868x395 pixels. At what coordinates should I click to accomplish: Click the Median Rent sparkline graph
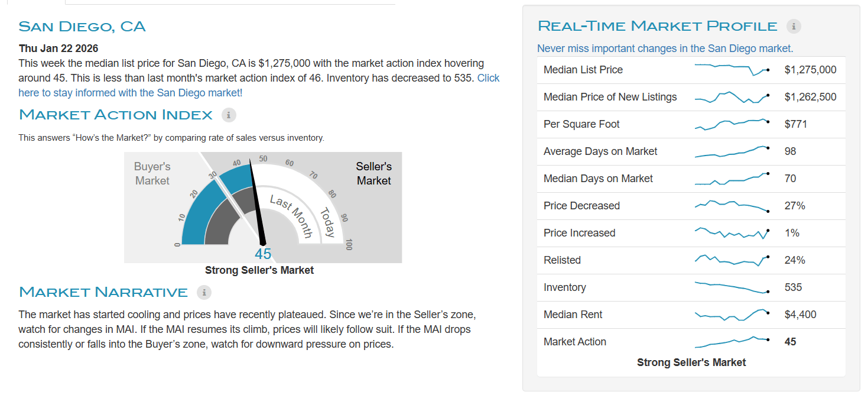(732, 315)
